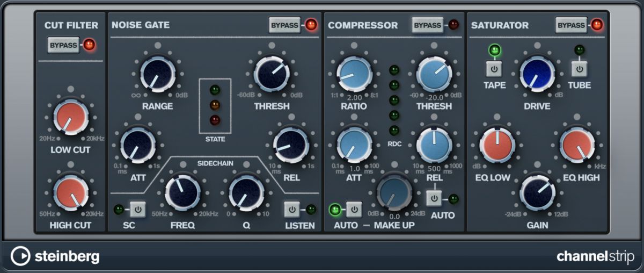Enable the sidechain LISTEN power button
The width and height of the screenshot is (644, 273).
tap(292, 210)
